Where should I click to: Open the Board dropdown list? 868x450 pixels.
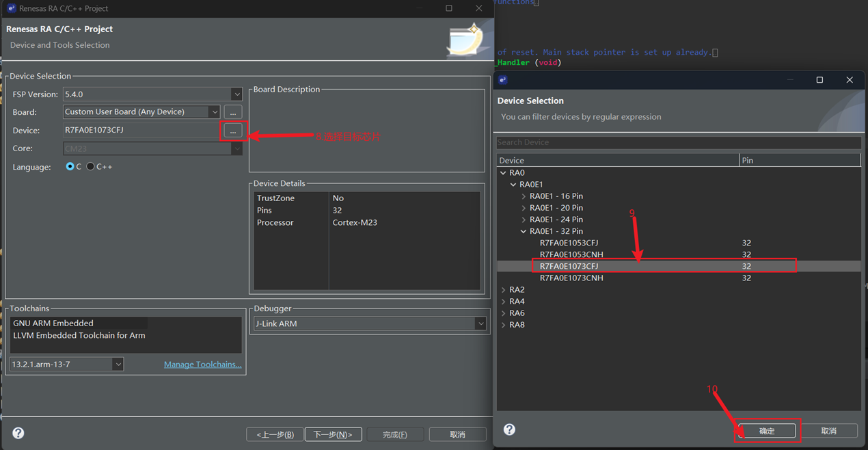point(214,111)
